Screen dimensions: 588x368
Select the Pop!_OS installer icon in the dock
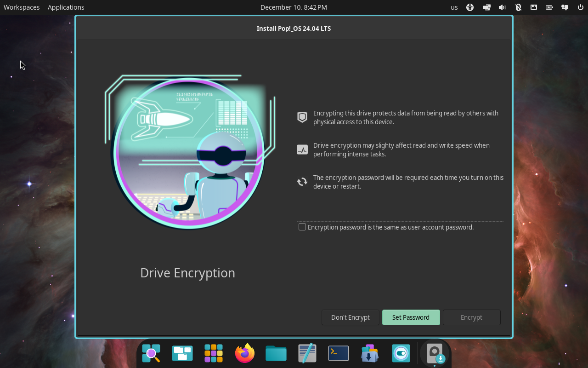click(x=435, y=353)
